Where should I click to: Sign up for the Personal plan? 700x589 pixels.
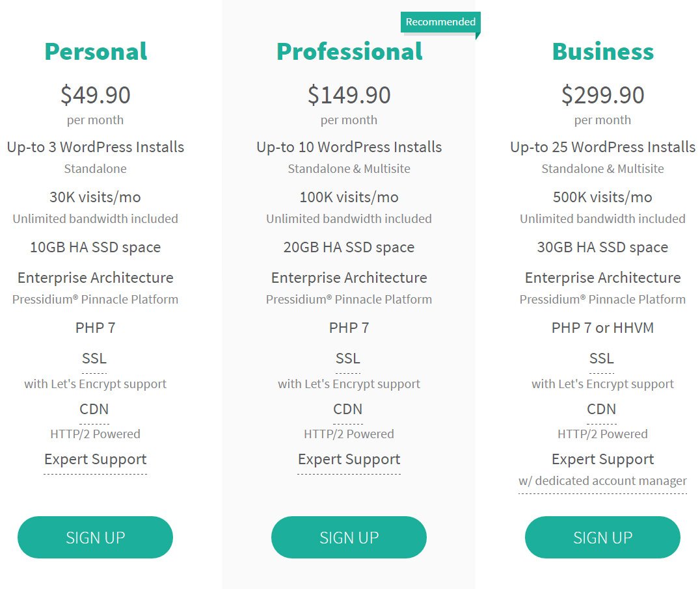(x=95, y=537)
